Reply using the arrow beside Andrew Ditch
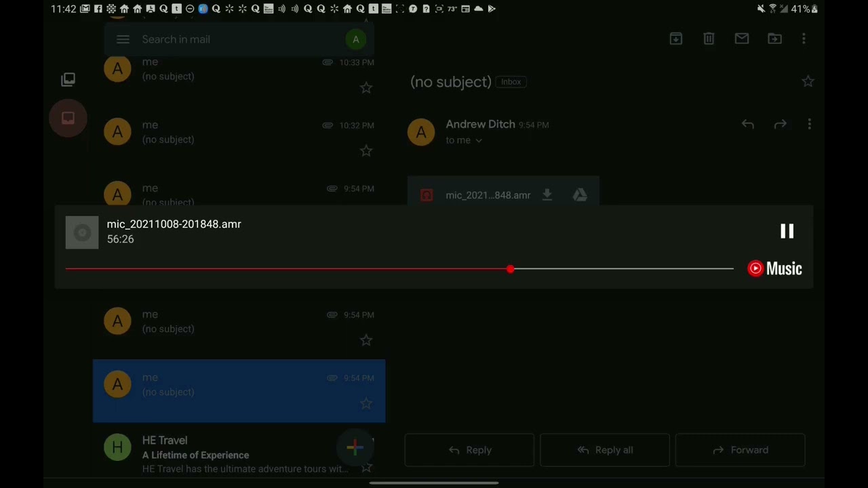The height and width of the screenshot is (488, 868). [747, 124]
